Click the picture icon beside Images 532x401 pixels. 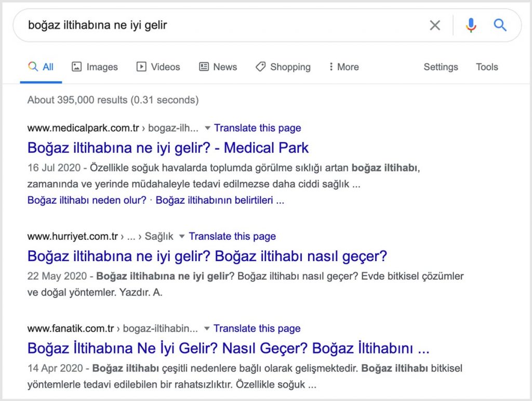point(77,67)
